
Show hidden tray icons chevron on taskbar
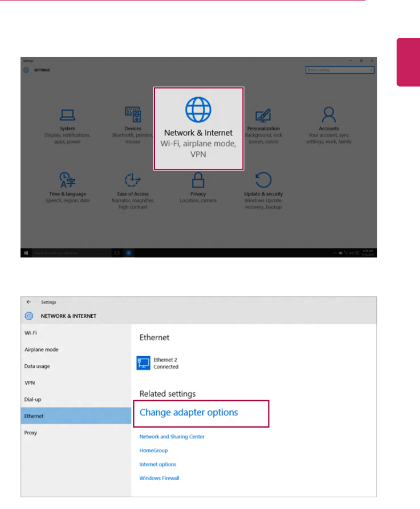(335, 253)
